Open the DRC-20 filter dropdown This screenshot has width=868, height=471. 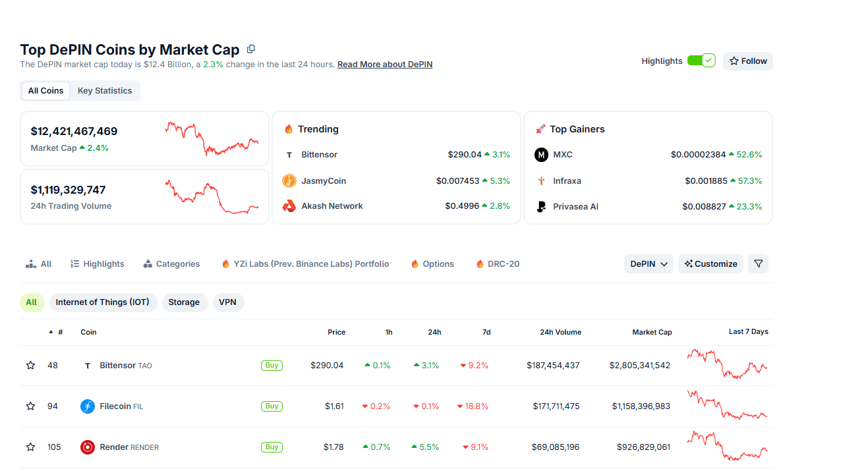tap(498, 263)
